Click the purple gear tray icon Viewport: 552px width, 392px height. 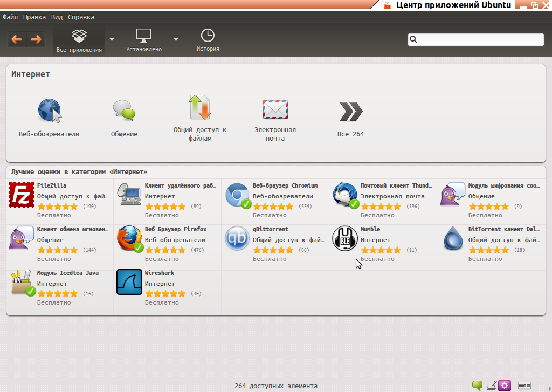click(505, 386)
